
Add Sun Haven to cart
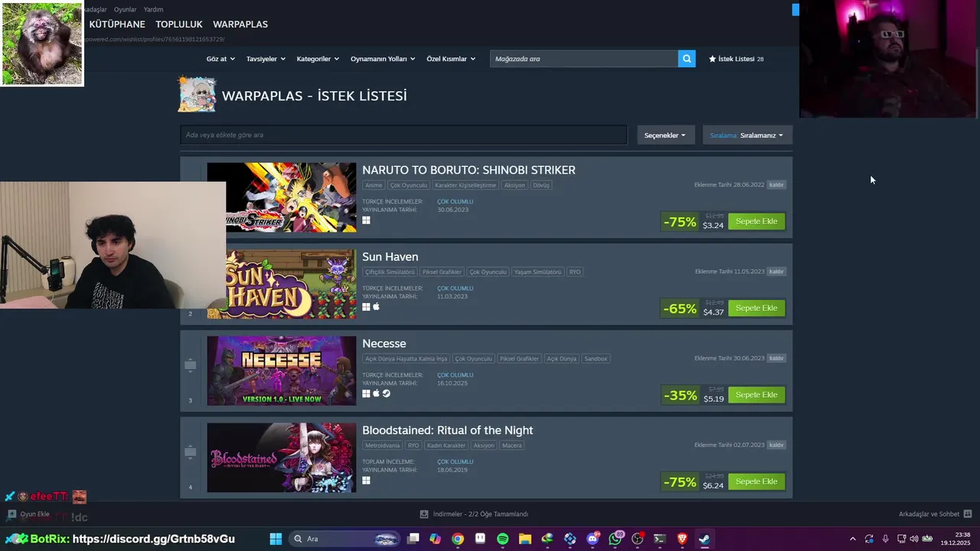pos(756,308)
